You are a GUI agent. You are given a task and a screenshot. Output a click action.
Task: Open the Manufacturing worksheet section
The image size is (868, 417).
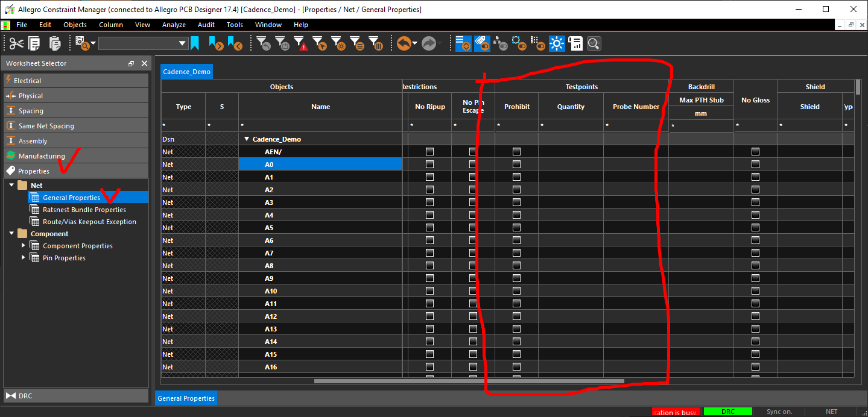[x=76, y=156]
